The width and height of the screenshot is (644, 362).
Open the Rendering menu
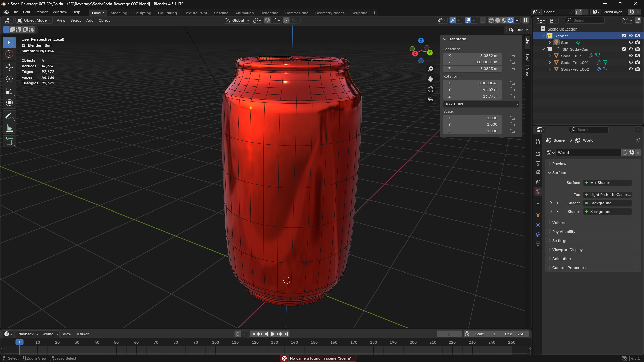point(269,13)
